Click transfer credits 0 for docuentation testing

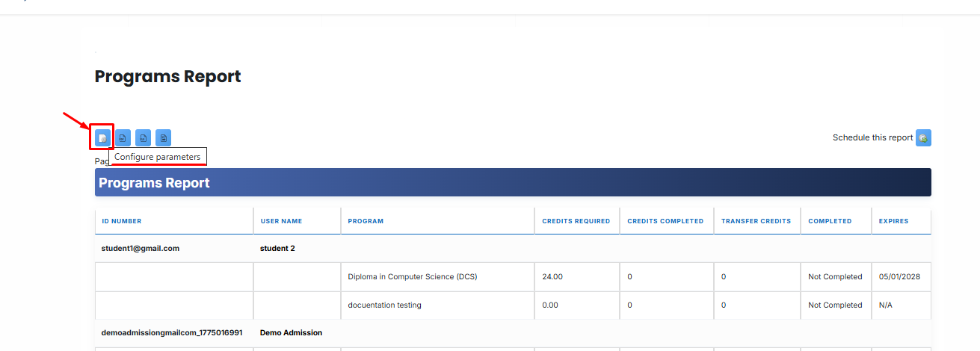point(724,305)
